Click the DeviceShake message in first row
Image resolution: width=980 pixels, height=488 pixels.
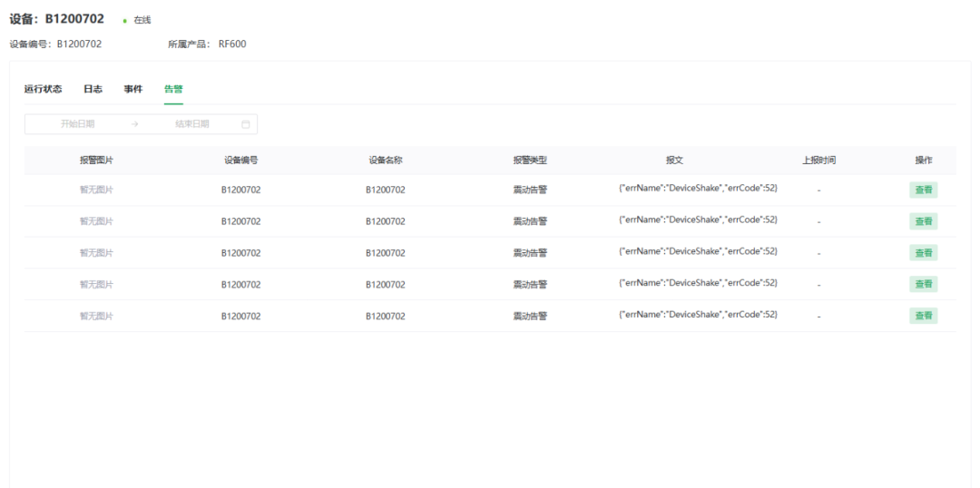[x=697, y=188]
